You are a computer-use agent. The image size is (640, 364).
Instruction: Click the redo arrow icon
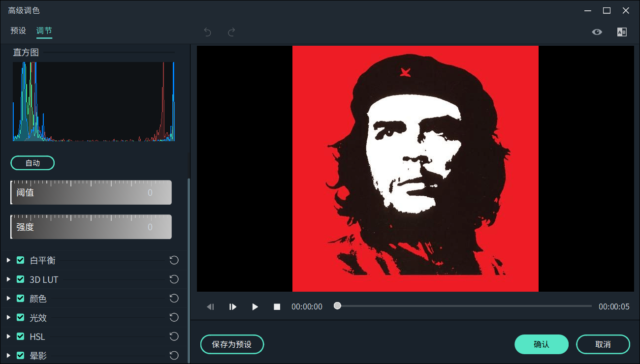click(x=231, y=32)
